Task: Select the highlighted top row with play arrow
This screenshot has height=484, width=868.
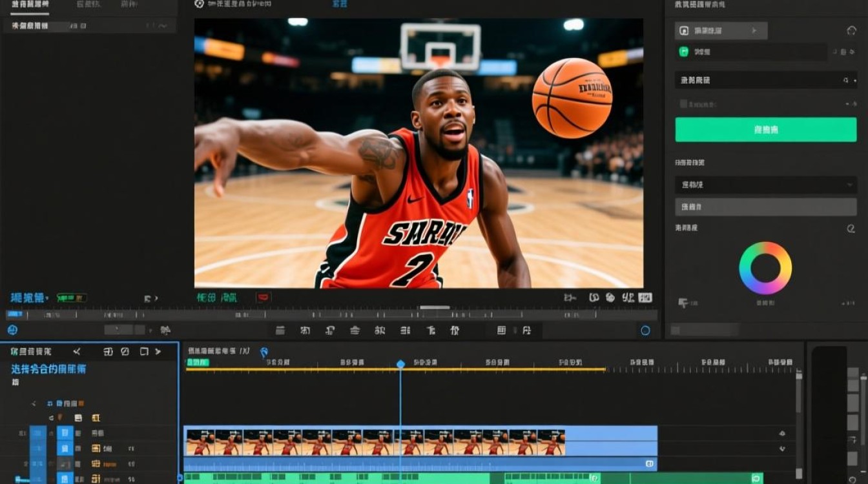Action: tap(721, 31)
